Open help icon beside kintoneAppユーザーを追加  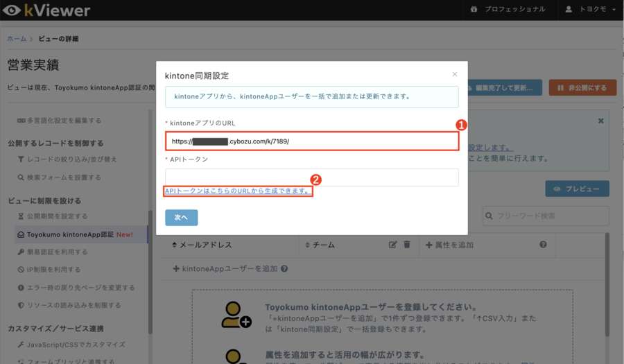pyautogui.click(x=284, y=269)
